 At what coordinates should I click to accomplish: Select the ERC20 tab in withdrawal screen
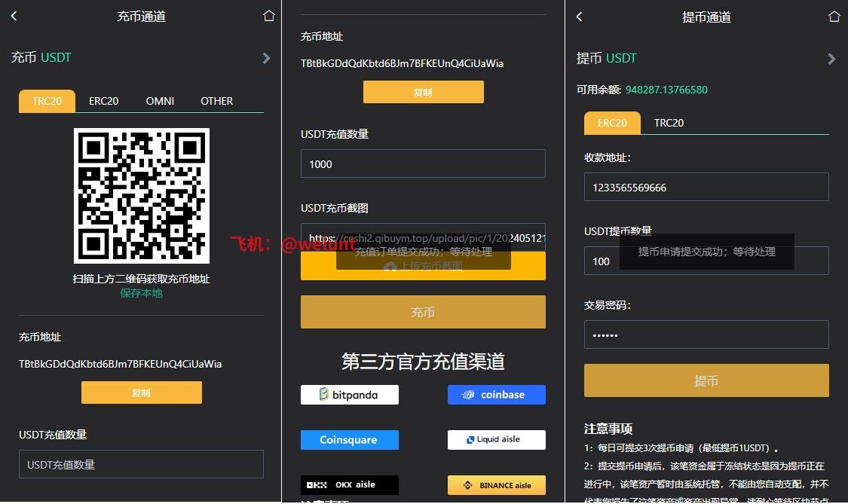click(612, 123)
